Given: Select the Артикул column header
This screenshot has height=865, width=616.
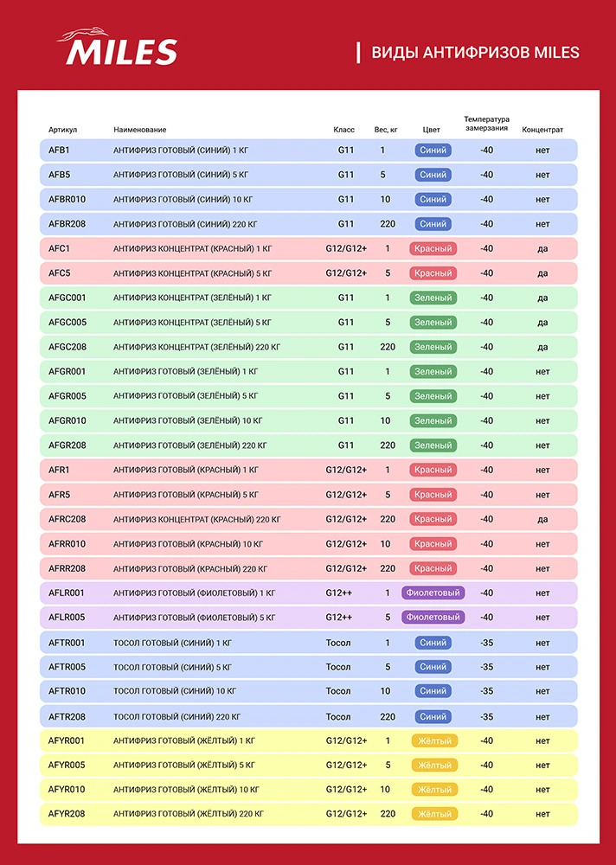Looking at the screenshot, I should (x=63, y=130).
